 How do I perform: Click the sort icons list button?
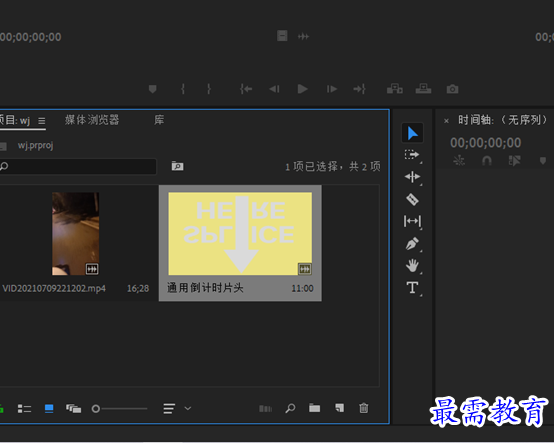[x=169, y=409]
